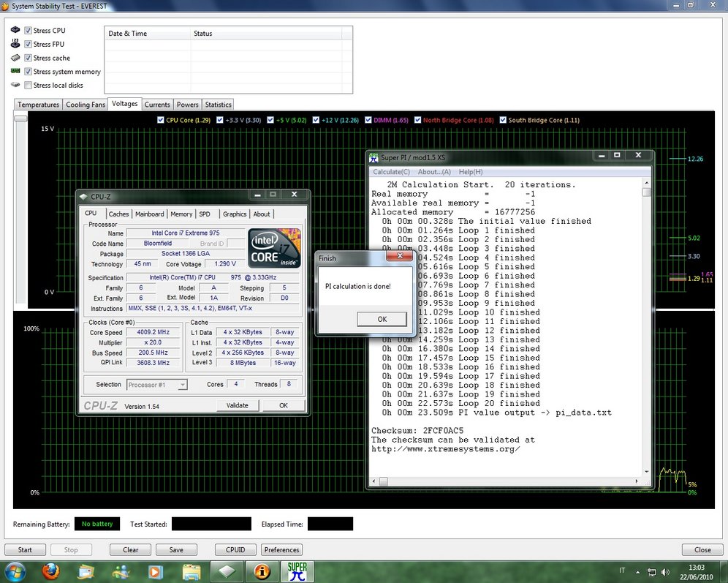Click the Close button in EVEREST

click(702, 549)
